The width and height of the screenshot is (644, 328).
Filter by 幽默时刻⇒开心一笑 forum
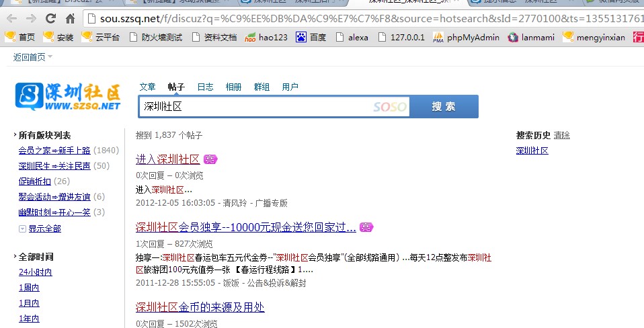click(54, 212)
